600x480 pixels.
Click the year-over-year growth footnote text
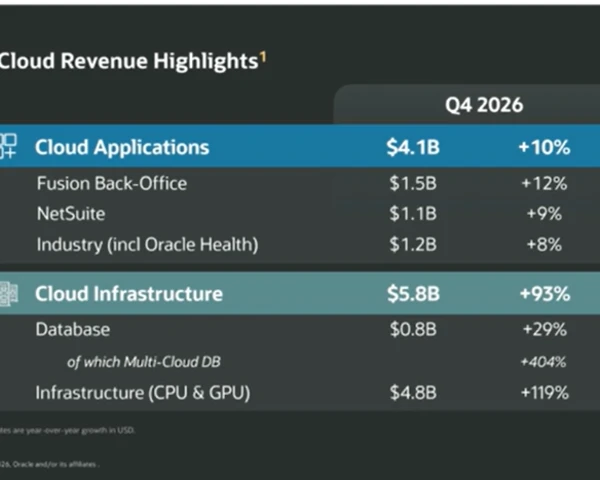click(67, 430)
